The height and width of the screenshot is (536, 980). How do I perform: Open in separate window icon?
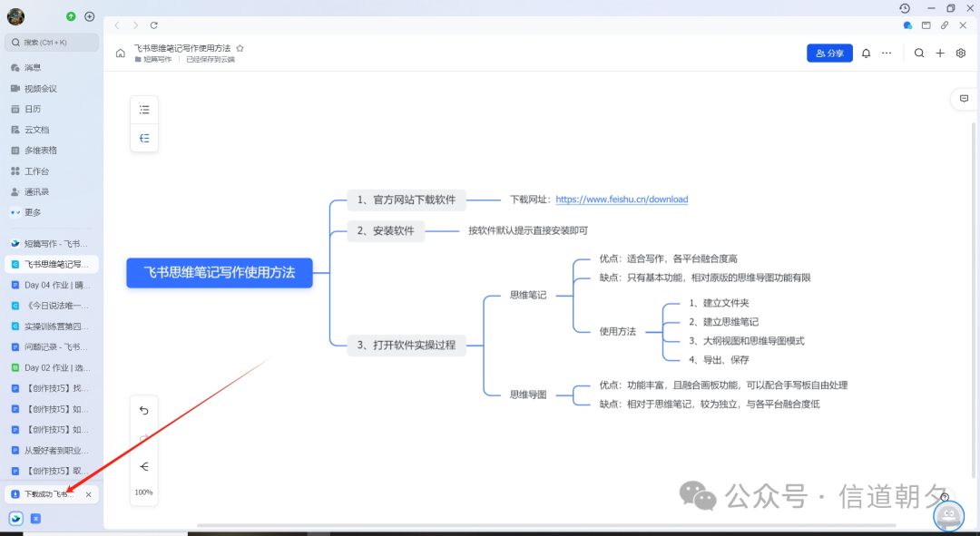(926, 25)
